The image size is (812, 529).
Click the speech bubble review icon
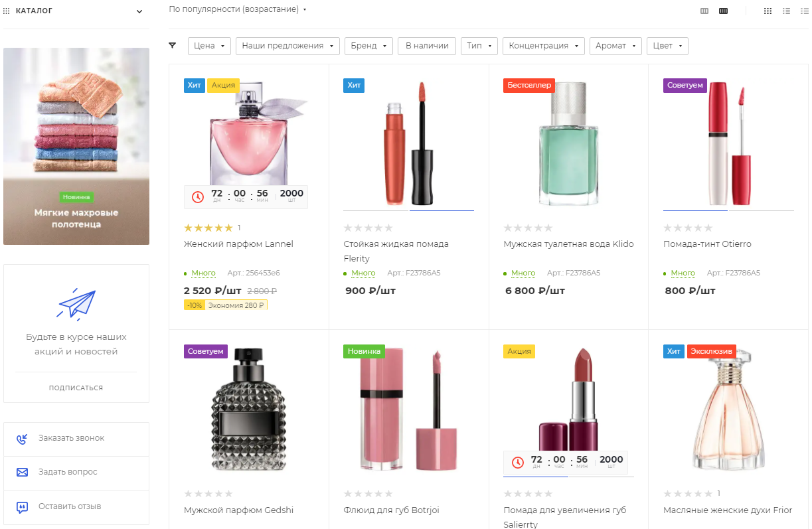[x=22, y=507]
